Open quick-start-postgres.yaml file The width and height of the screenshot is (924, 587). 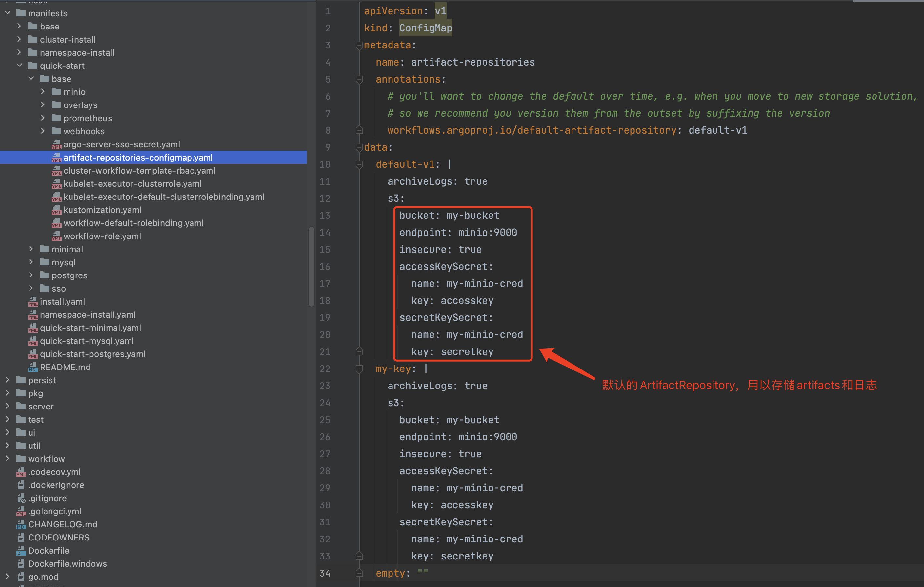[x=92, y=354]
